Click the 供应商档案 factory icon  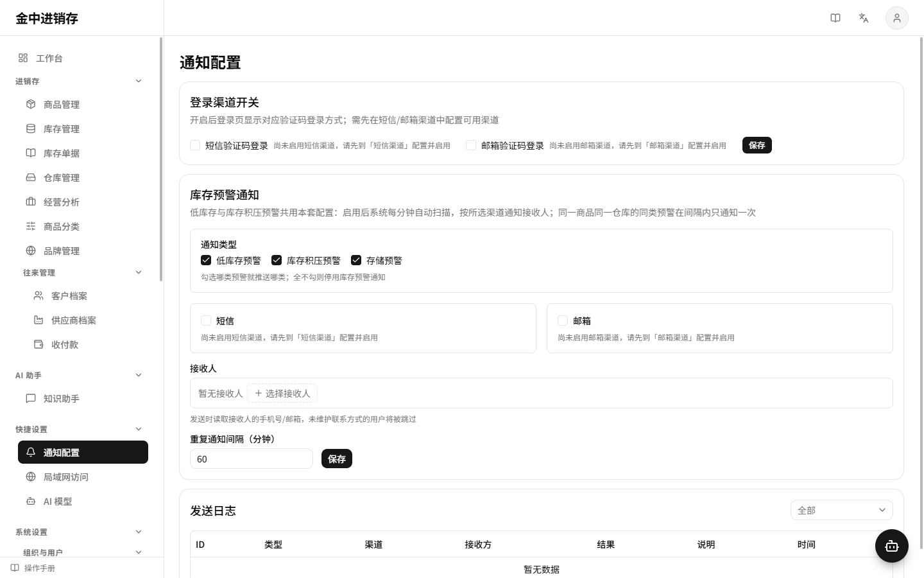point(38,320)
